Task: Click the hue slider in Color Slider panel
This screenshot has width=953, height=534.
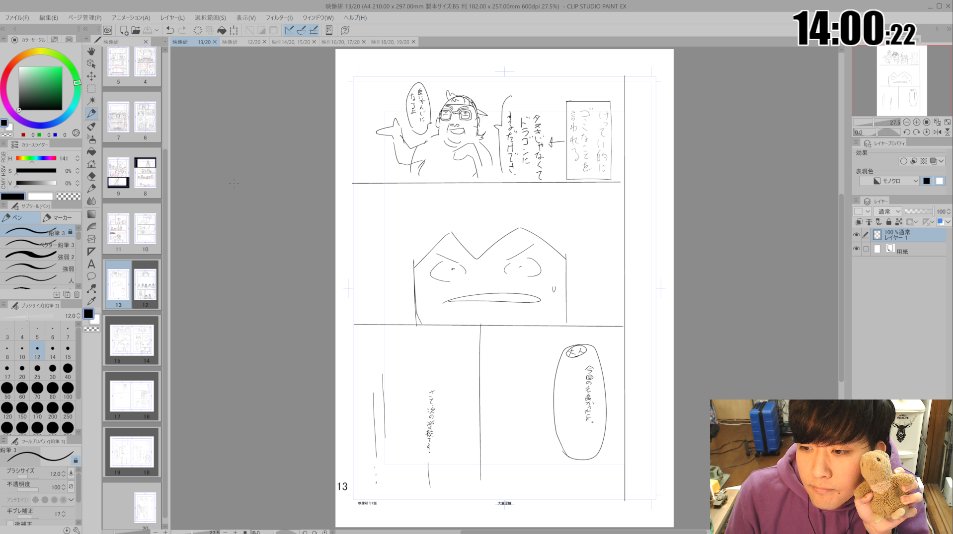Action: (36, 159)
